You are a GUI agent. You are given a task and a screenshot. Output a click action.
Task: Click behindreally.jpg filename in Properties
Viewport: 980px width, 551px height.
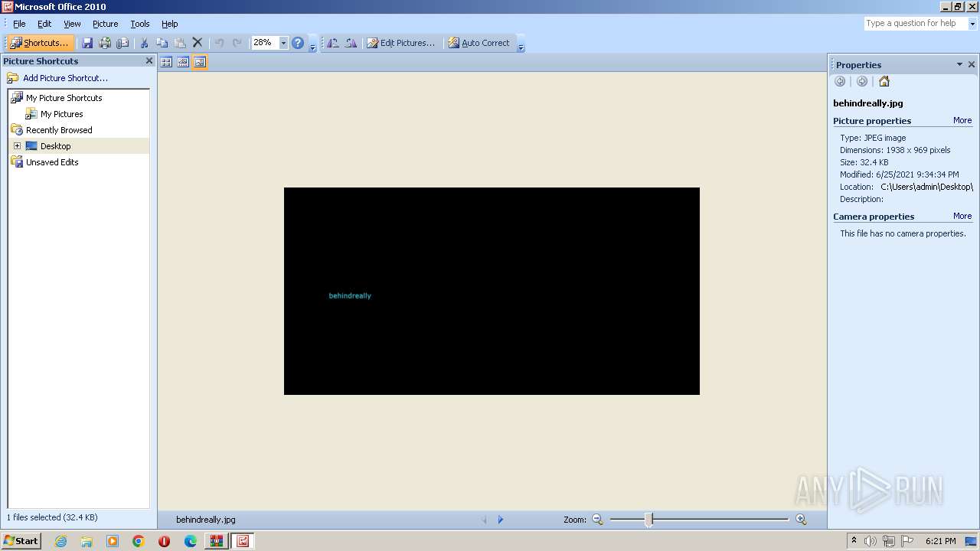868,103
